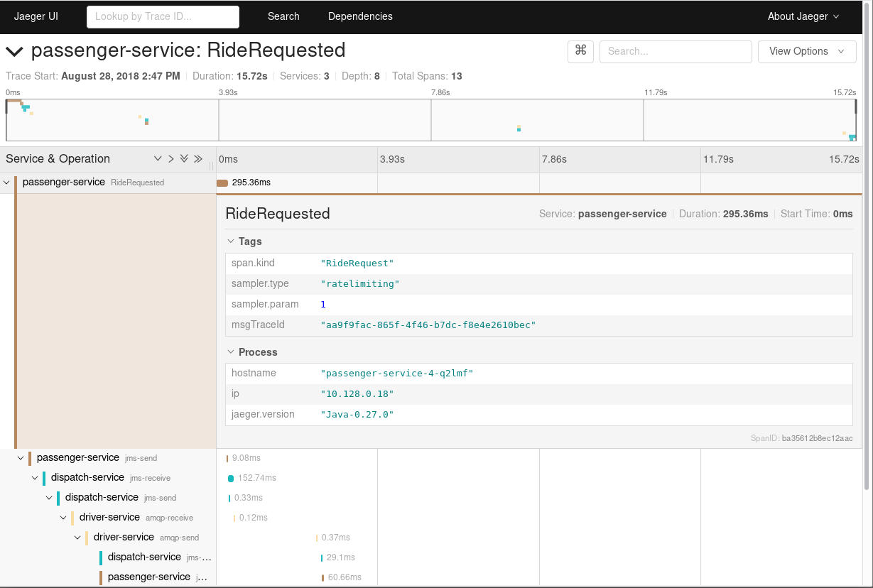Screen dimensions: 873x588
Task: Focus the Lookup by Trace ID field
Action: click(x=163, y=16)
